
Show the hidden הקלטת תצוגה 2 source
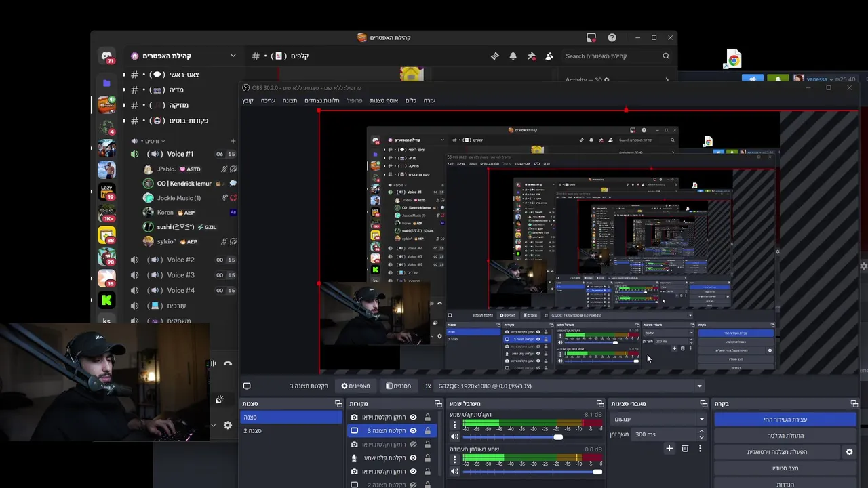[413, 485]
